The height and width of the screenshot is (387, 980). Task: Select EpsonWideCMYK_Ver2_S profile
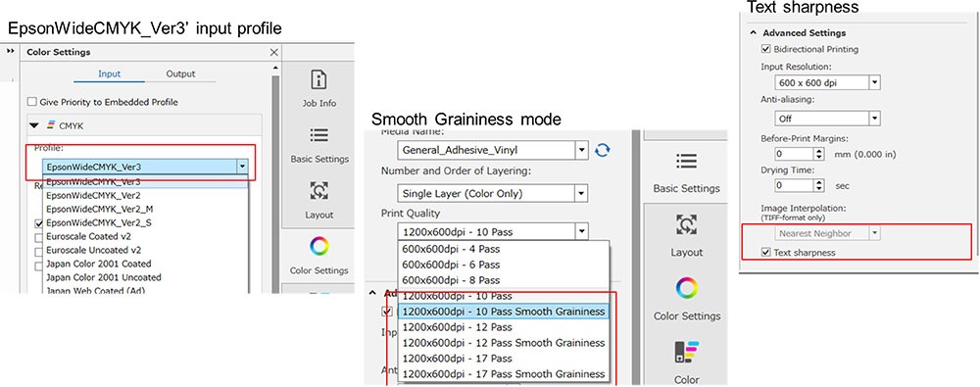tap(145, 222)
